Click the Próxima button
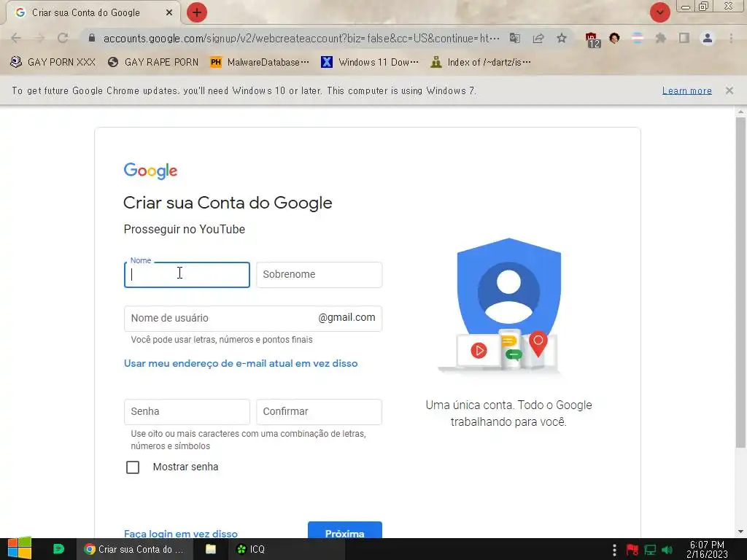This screenshot has width=747, height=560. point(345,530)
